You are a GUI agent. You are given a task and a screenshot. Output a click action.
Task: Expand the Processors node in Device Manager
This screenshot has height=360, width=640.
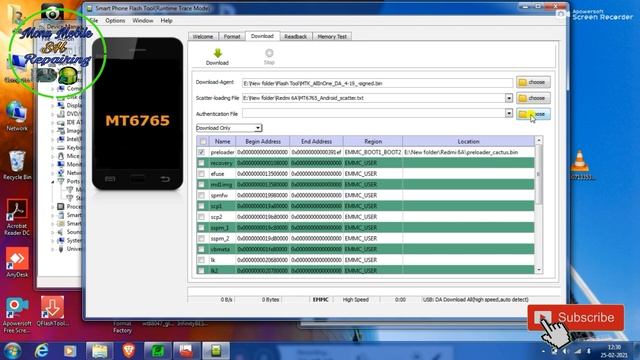tap(53, 207)
